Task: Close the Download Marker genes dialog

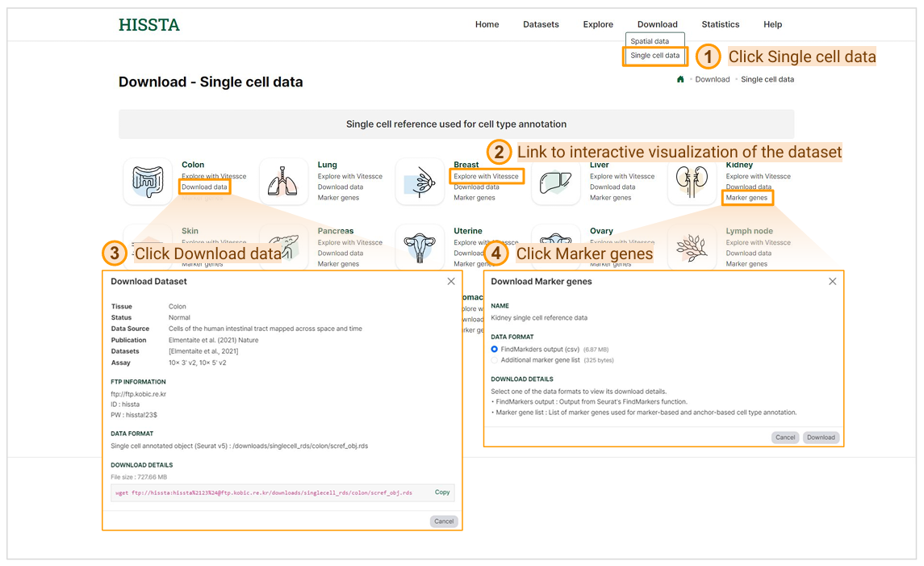Action: 832,281
